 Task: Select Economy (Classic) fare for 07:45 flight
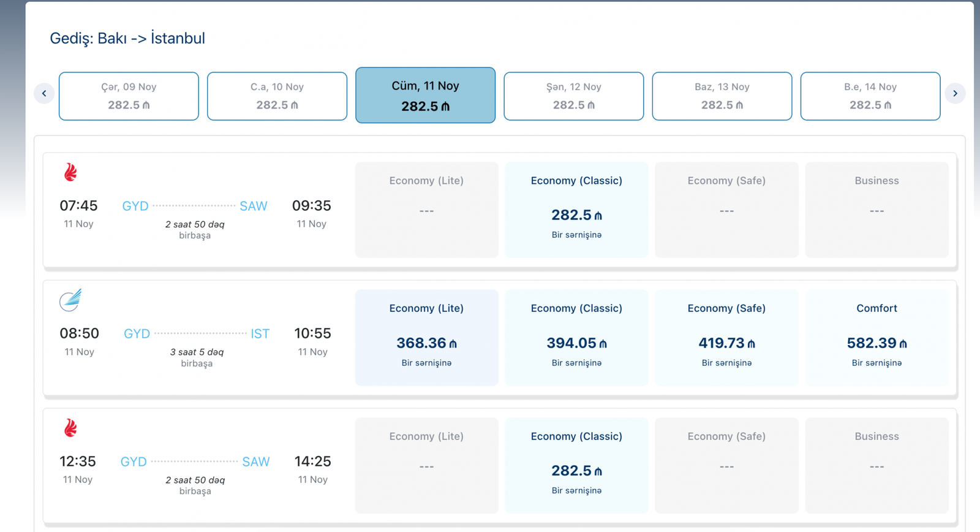click(x=576, y=210)
